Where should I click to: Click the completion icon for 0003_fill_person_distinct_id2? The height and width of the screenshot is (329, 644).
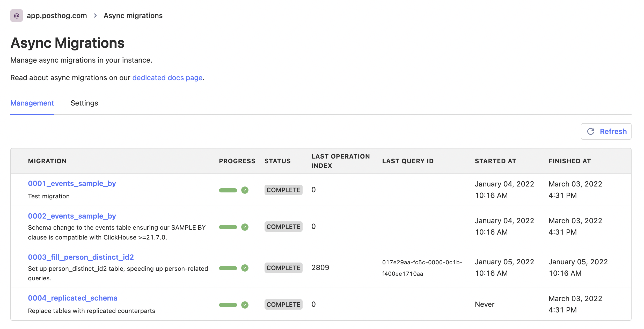[x=244, y=268]
